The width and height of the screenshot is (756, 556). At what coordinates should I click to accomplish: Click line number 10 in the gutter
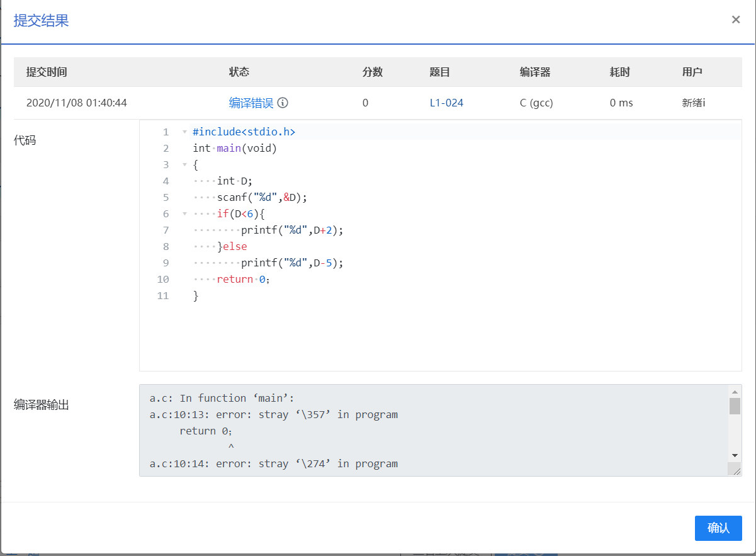tap(163, 280)
